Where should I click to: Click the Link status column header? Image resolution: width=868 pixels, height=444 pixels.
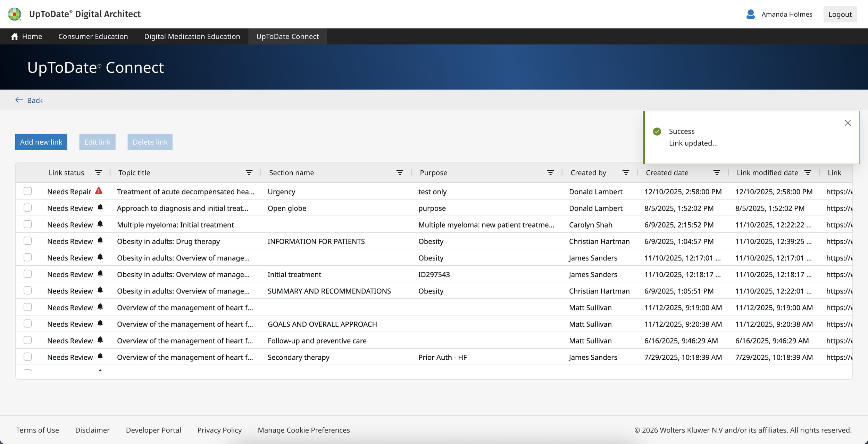(x=66, y=173)
